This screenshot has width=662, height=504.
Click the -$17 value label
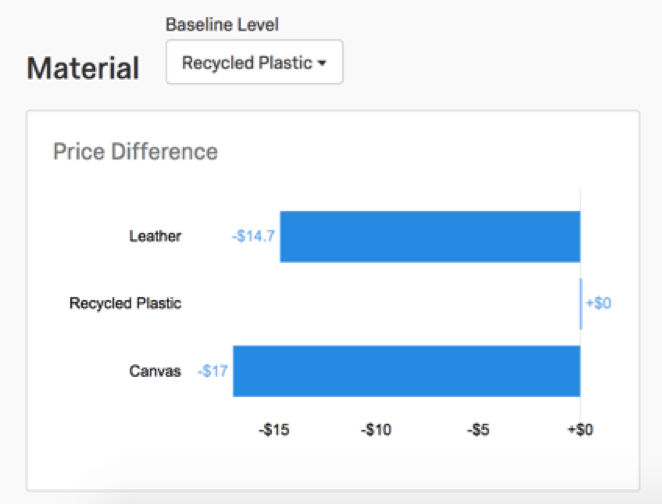[x=212, y=371]
